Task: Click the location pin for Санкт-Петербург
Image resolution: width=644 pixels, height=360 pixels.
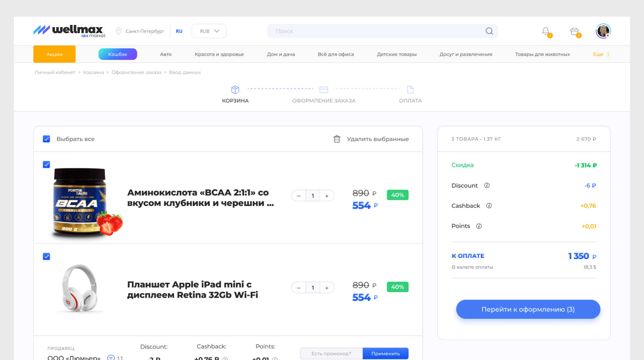Action: click(118, 31)
